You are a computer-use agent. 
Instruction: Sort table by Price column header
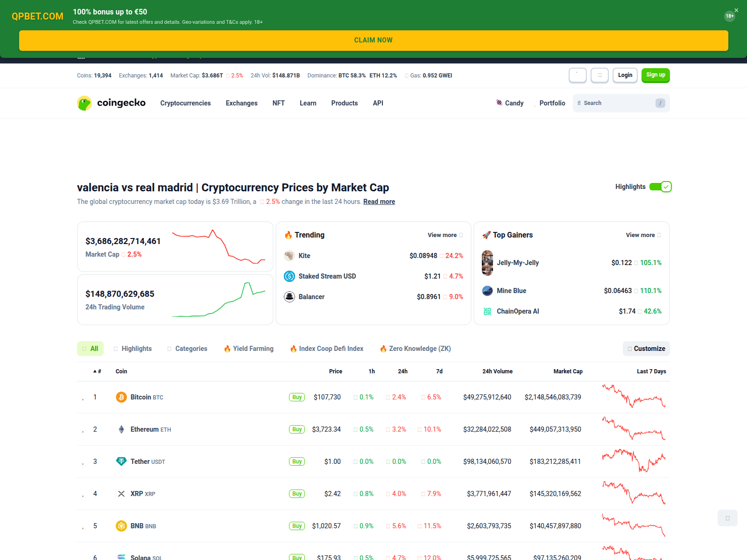pos(335,371)
